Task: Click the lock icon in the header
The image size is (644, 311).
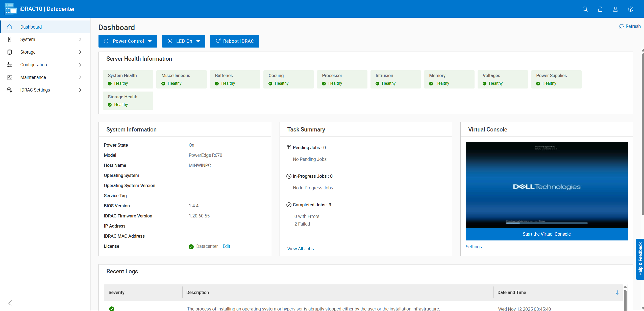Action: [600, 9]
